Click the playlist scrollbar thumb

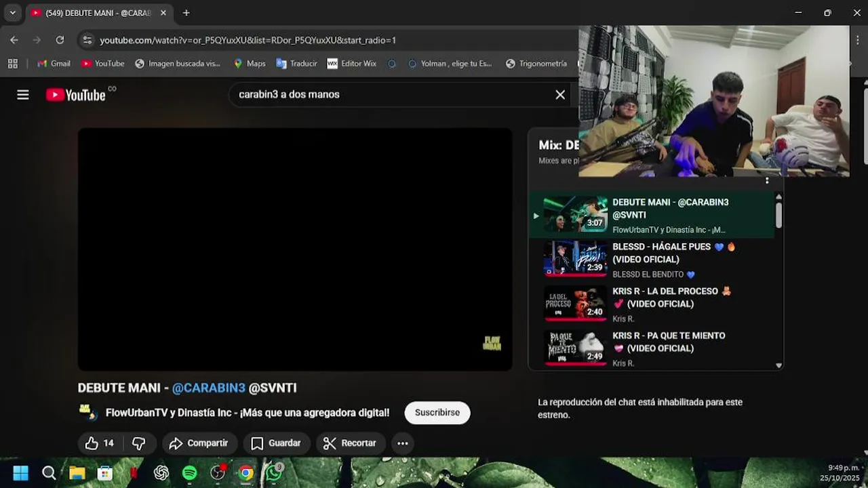(778, 215)
